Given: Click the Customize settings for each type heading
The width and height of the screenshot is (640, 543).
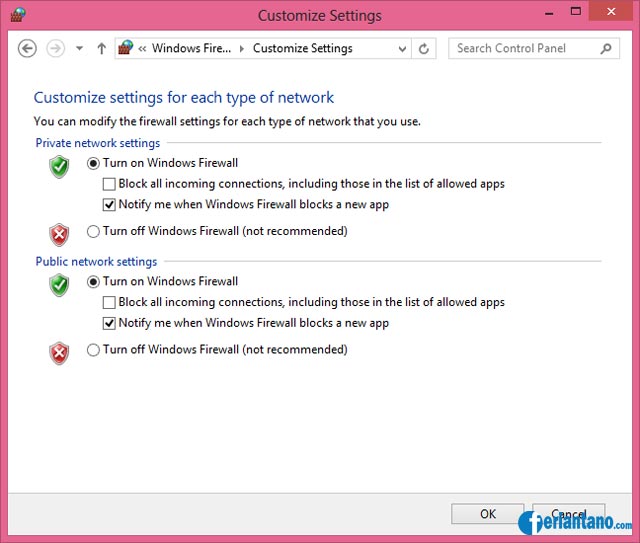Looking at the screenshot, I should coord(184,98).
